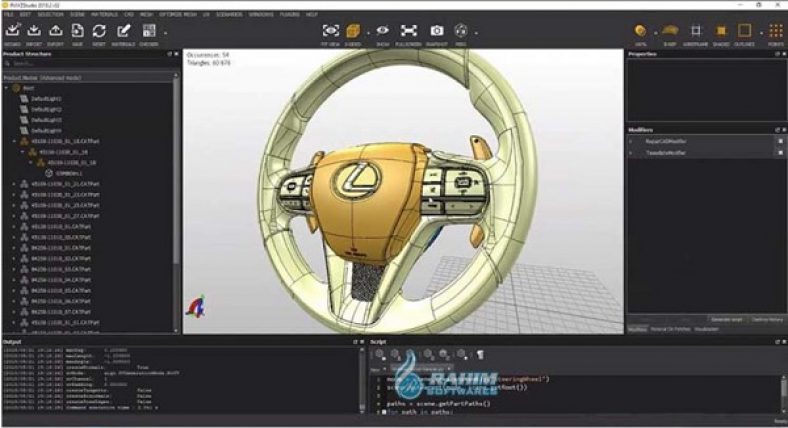Open dropdown arrow beside orange cube icon
Viewport: 788px width, 428px height.
368,33
